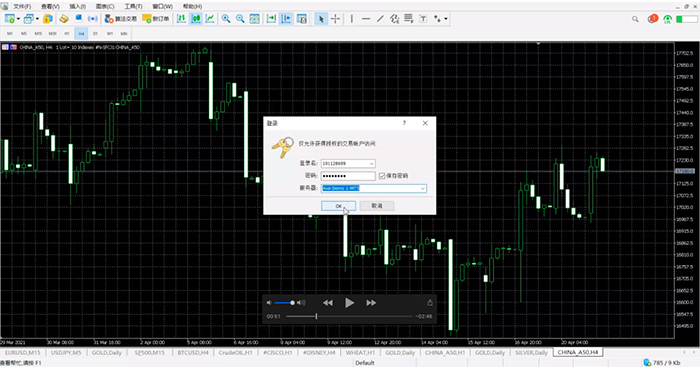Select the crosshair tool
700x367 pixels.
[335, 19]
